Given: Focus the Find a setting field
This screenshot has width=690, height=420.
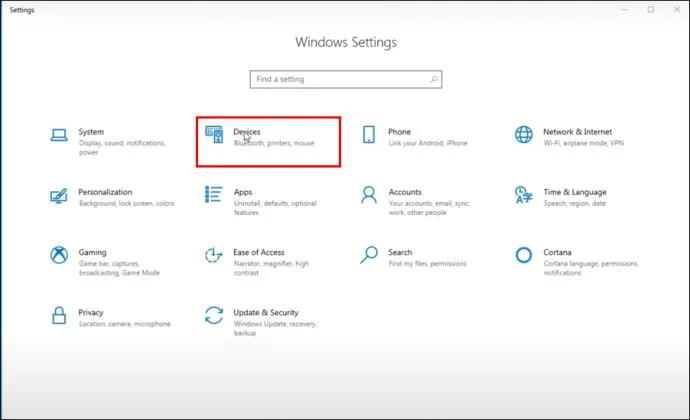Looking at the screenshot, I should (346, 79).
